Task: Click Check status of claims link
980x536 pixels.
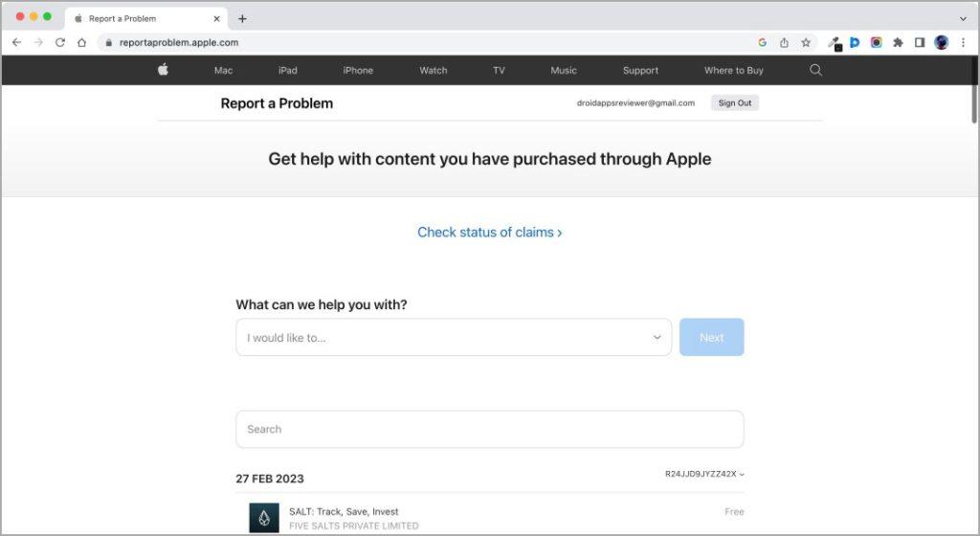Action: 489,233
